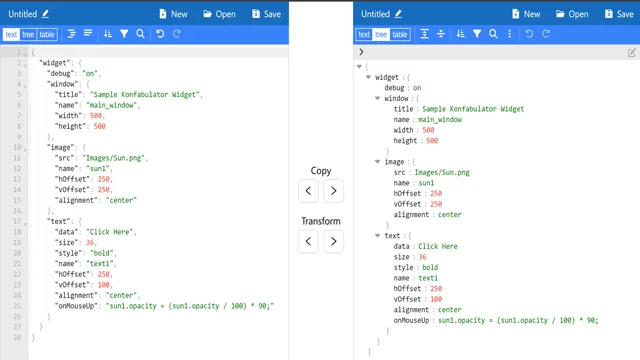Edit the navigation path in right panel
640x360 pixels.
[x=631, y=53]
